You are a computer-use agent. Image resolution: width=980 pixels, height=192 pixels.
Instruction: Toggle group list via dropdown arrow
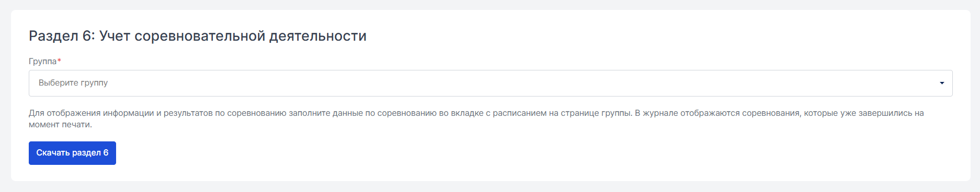click(x=942, y=83)
